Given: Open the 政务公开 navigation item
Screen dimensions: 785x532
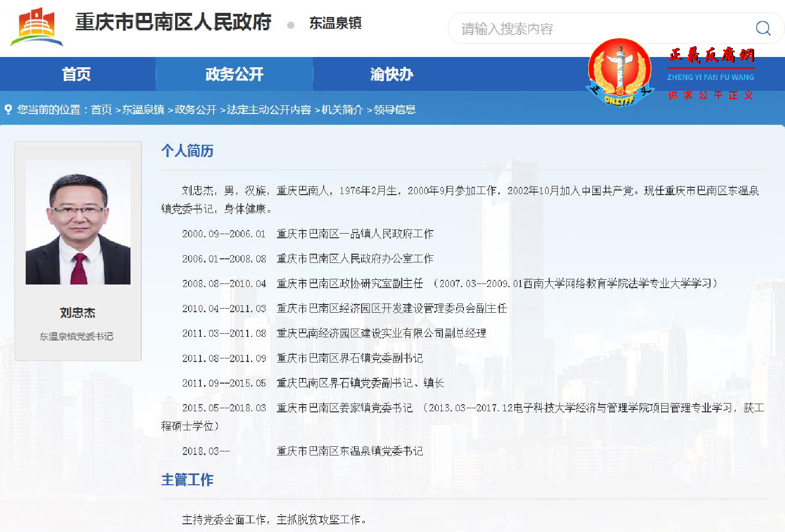Looking at the screenshot, I should pyautogui.click(x=234, y=74).
